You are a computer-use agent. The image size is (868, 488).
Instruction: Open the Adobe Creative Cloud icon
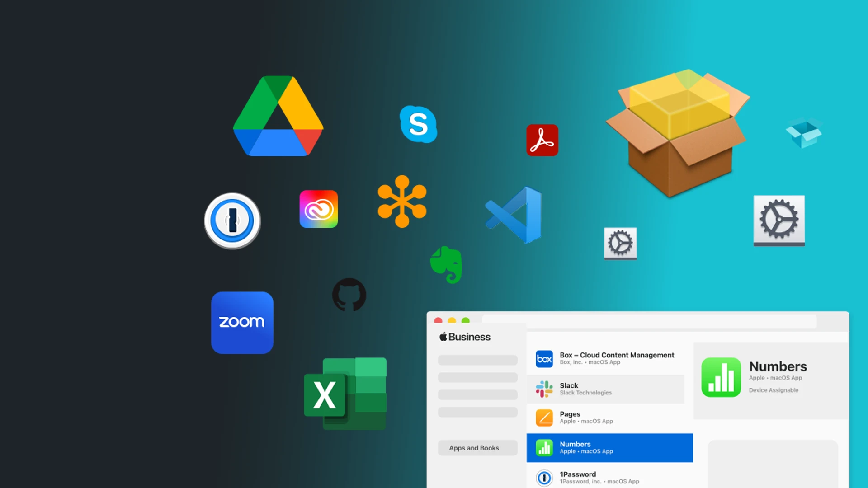[319, 209]
